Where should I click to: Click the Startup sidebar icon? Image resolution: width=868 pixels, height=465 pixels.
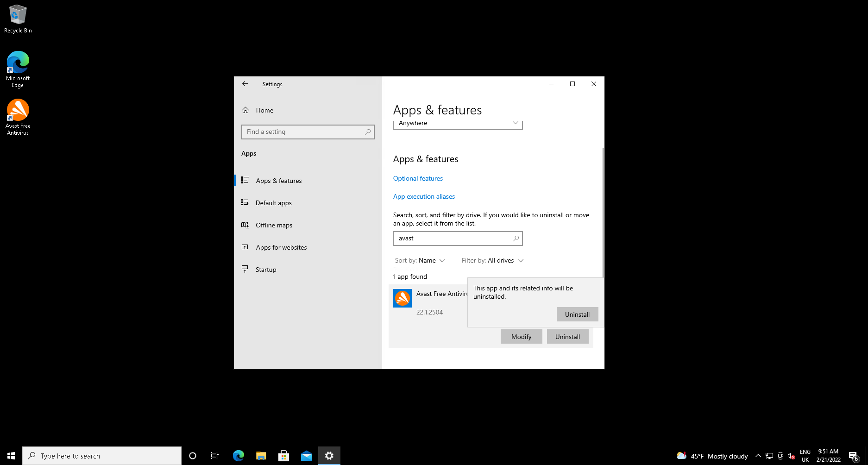(x=245, y=269)
